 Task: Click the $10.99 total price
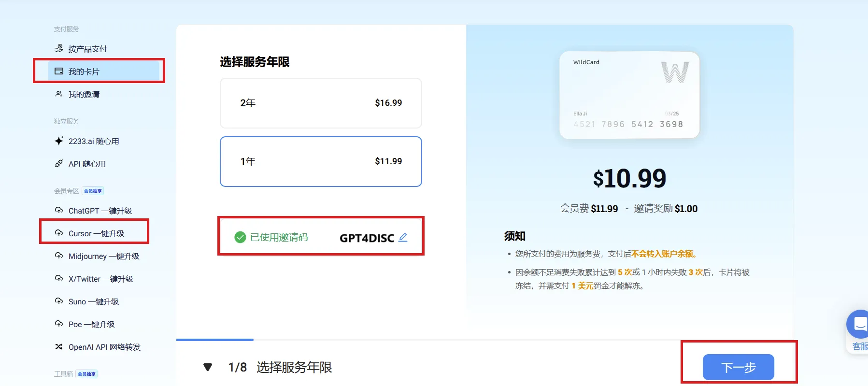629,178
